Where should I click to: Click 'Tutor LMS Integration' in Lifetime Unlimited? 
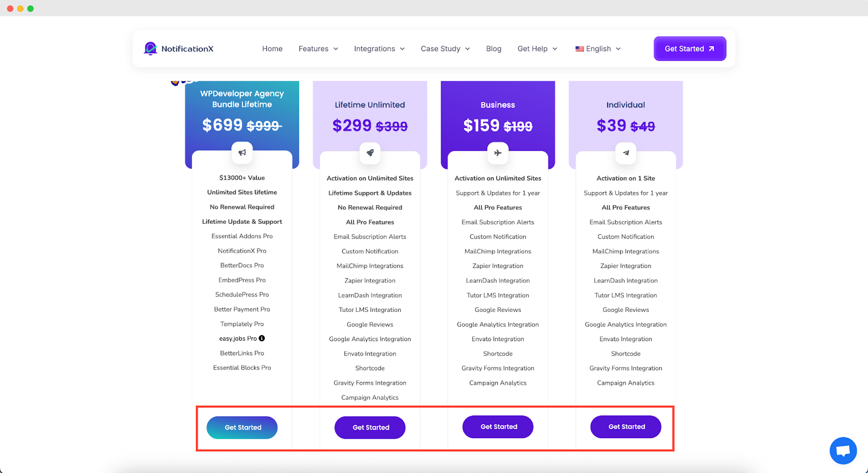pos(370,310)
